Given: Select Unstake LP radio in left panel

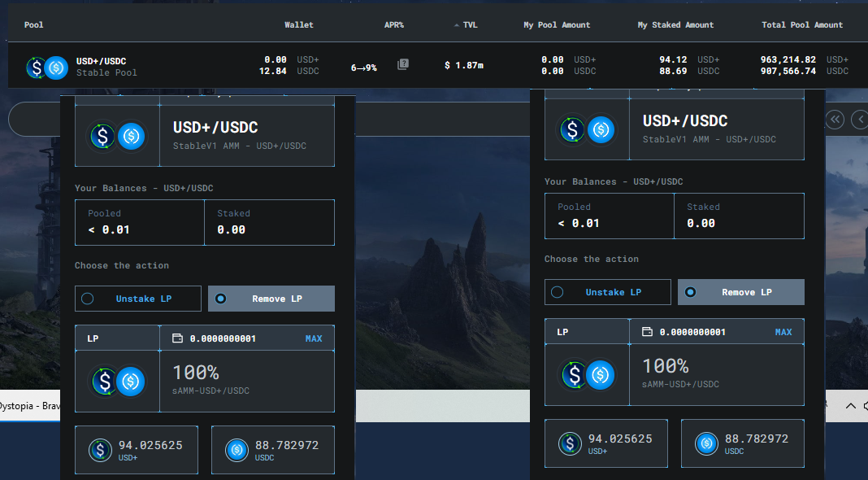Looking at the screenshot, I should tap(88, 299).
